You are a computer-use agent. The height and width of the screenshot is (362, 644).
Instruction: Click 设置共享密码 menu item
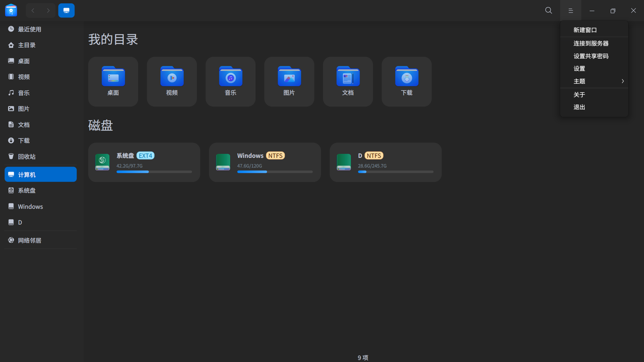[x=591, y=56]
